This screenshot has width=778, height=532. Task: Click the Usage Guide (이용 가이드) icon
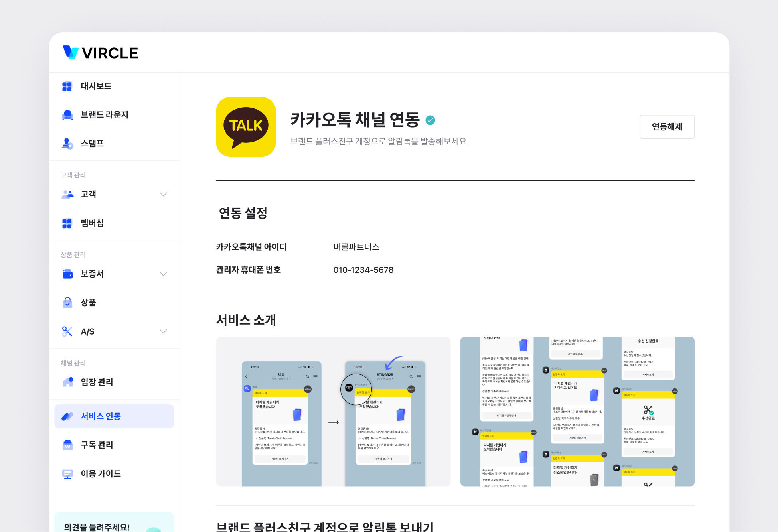point(67,474)
